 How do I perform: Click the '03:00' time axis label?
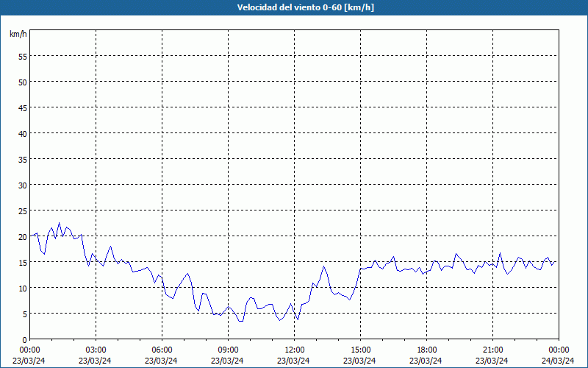pos(96,350)
